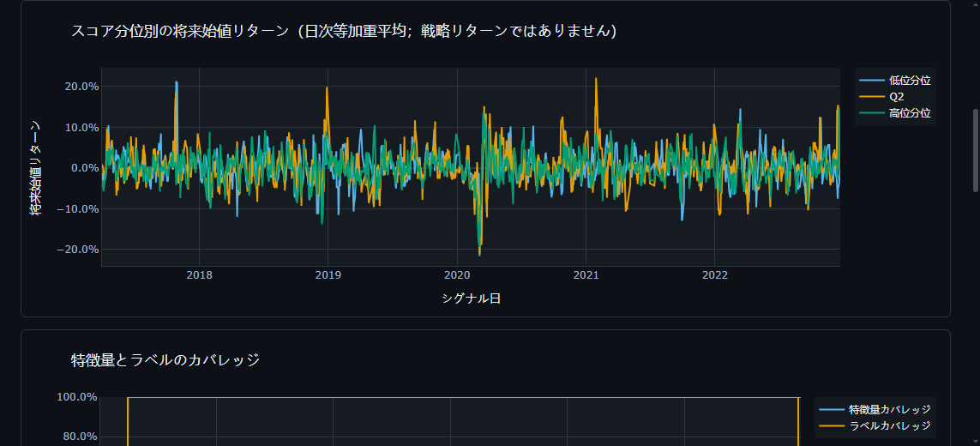980x446 pixels.
Task: Click the シグナル日 x-axis title
Action: (x=472, y=299)
